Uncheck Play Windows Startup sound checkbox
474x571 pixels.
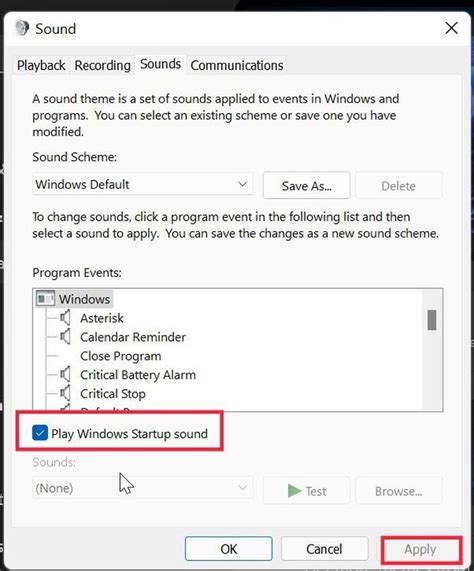[x=40, y=433]
